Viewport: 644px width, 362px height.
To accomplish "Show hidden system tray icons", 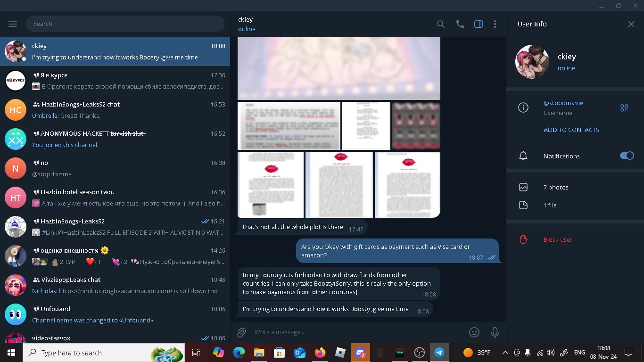I will [x=505, y=353].
